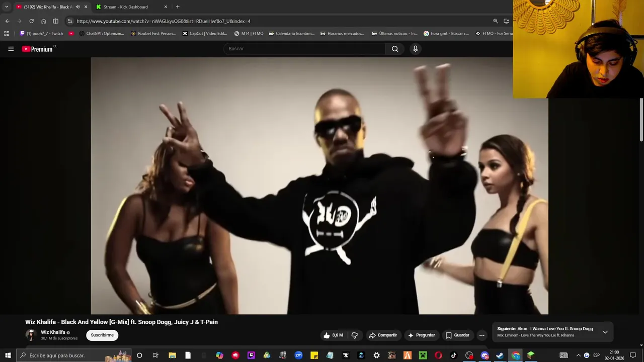Toggle the browser side panel icon

pos(55,21)
